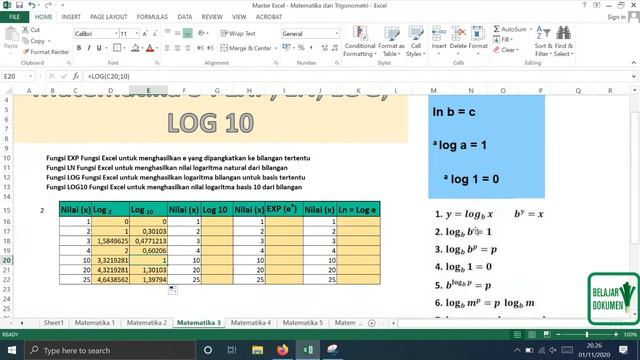Screen dimensions: 640x360
Task: Apply the Fill Color bucket
Action: [x=135, y=48]
